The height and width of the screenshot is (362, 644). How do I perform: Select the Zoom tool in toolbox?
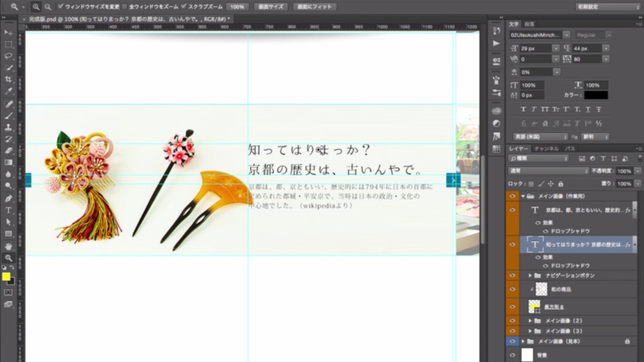(8, 258)
